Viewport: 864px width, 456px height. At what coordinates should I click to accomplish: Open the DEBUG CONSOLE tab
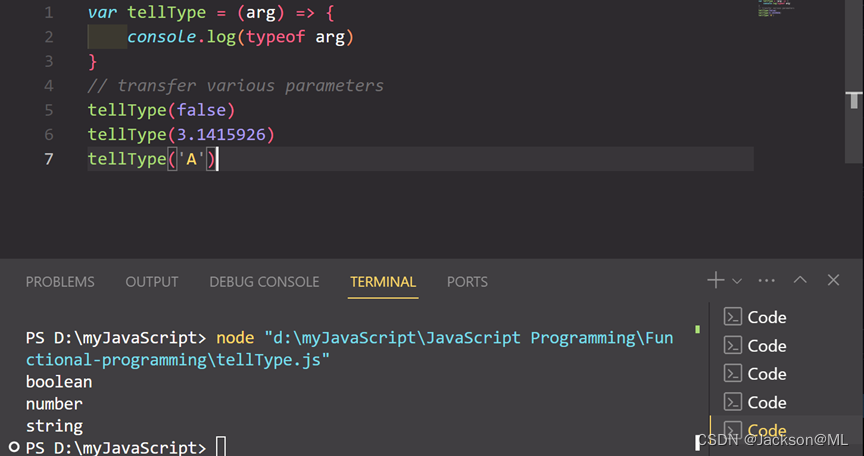click(x=264, y=282)
